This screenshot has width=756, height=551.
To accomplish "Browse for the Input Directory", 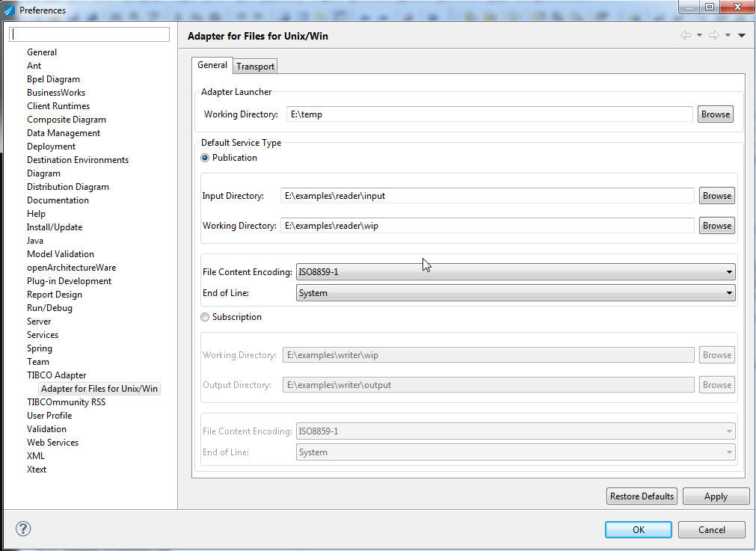I will tap(716, 196).
